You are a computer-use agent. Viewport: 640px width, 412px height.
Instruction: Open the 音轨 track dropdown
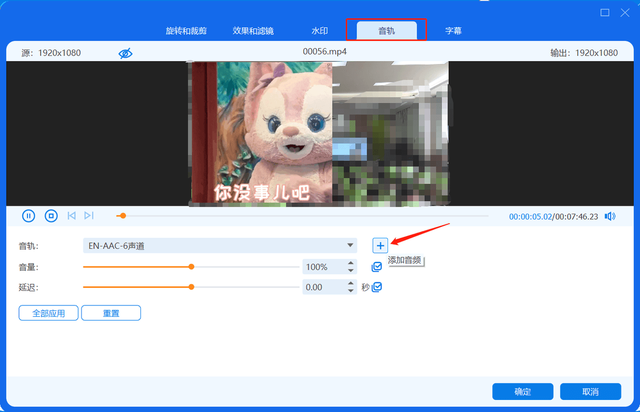[220, 246]
